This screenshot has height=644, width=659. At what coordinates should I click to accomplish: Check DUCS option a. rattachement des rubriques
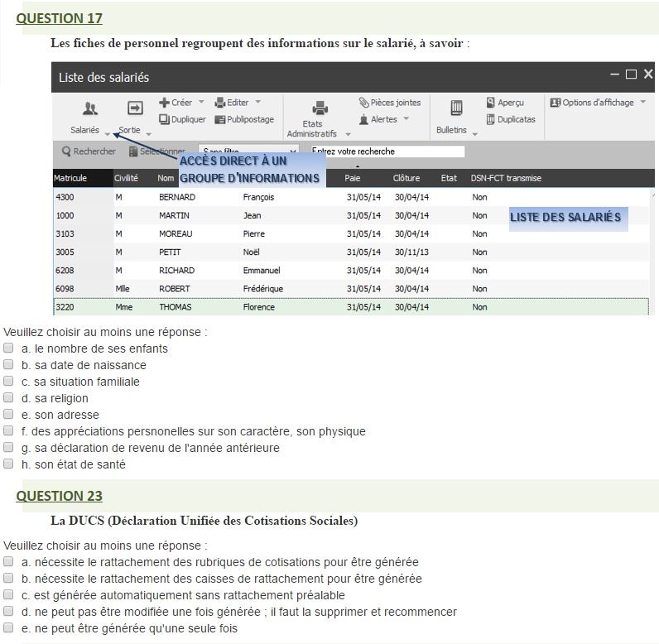(8, 561)
